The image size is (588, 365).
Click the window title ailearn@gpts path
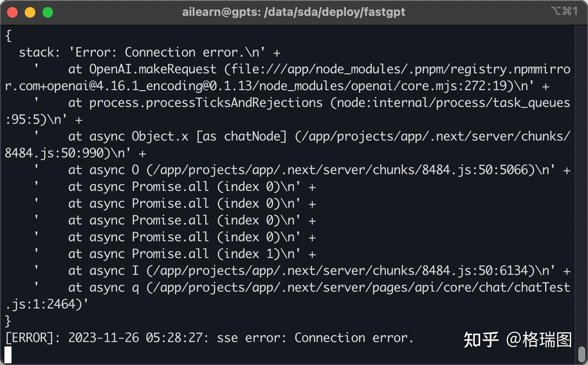[294, 12]
